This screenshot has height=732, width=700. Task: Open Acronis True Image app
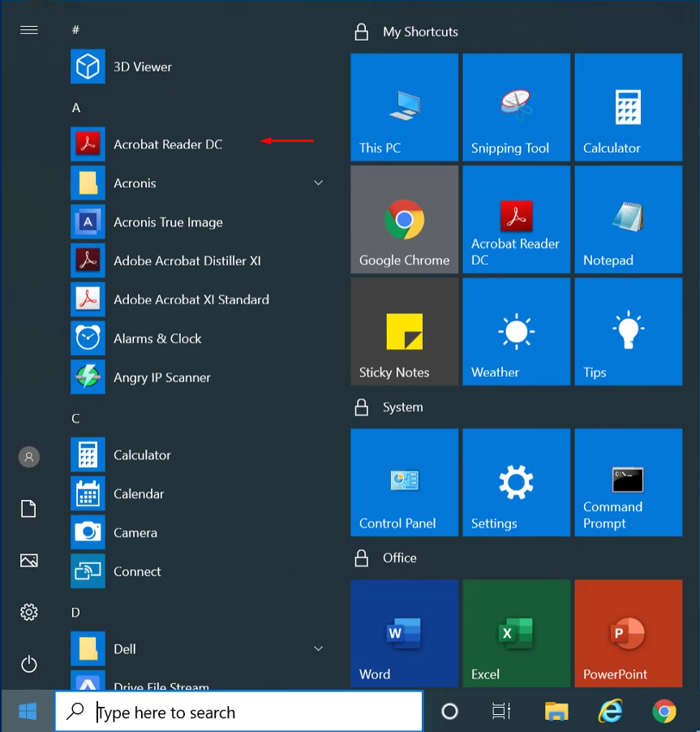pos(199,222)
